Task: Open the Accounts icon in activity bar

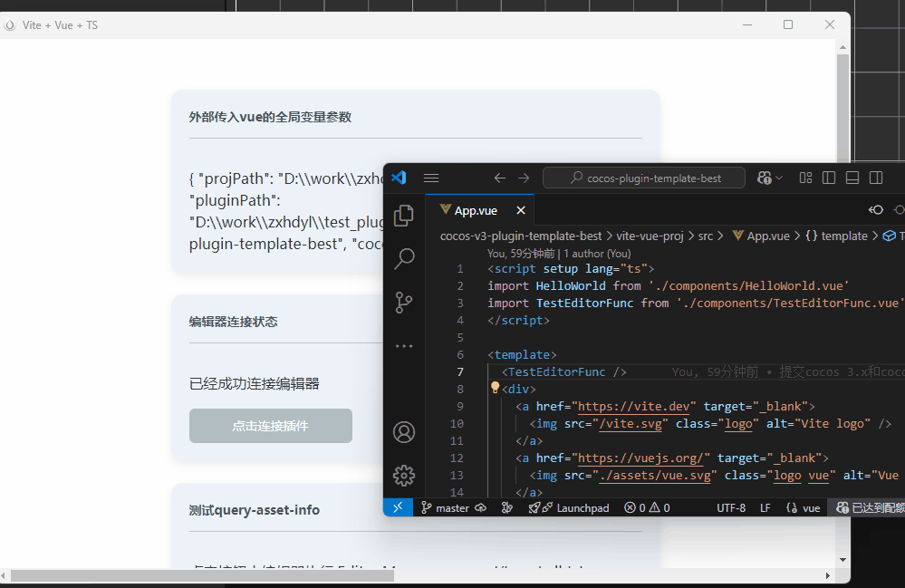Action: [x=404, y=432]
